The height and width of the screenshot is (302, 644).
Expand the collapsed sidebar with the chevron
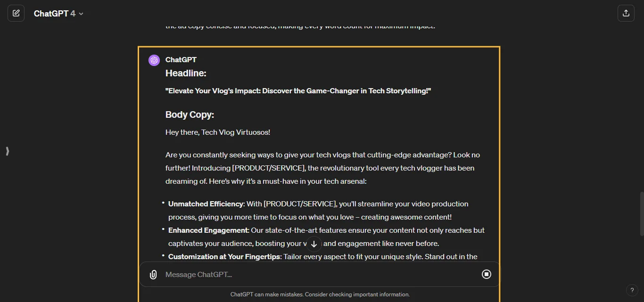click(x=7, y=151)
